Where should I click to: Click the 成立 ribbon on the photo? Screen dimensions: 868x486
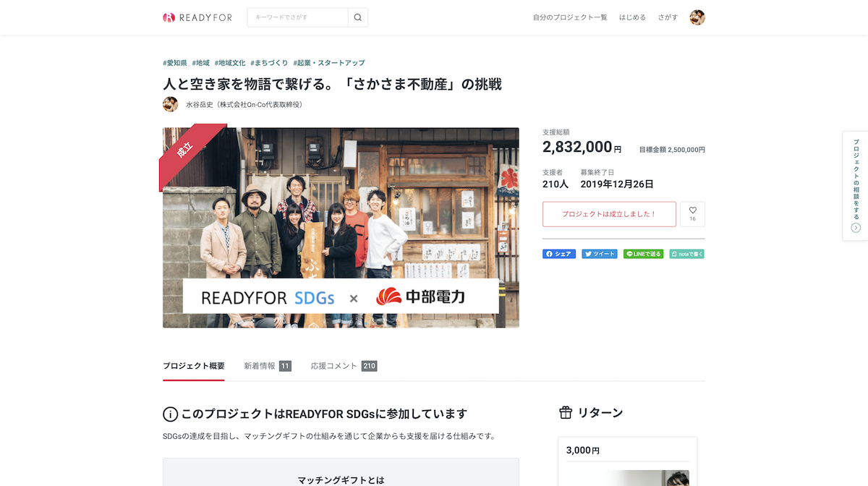click(x=185, y=150)
